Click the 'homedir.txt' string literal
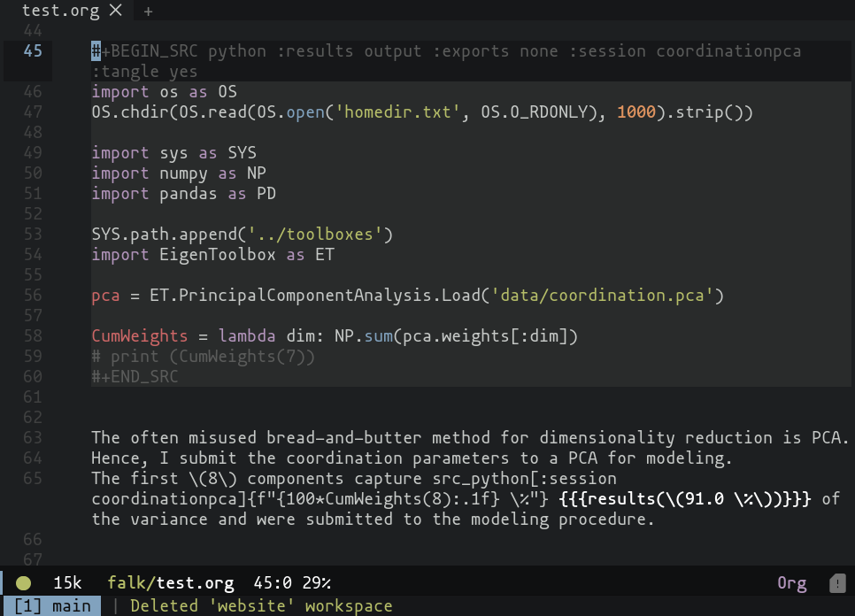This screenshot has height=616, width=855. click(x=407, y=112)
